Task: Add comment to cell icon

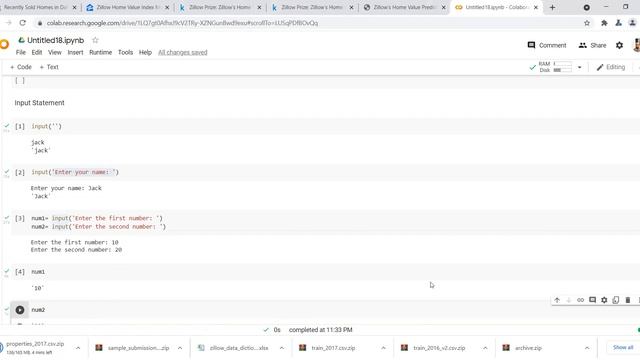Action: tap(592, 300)
